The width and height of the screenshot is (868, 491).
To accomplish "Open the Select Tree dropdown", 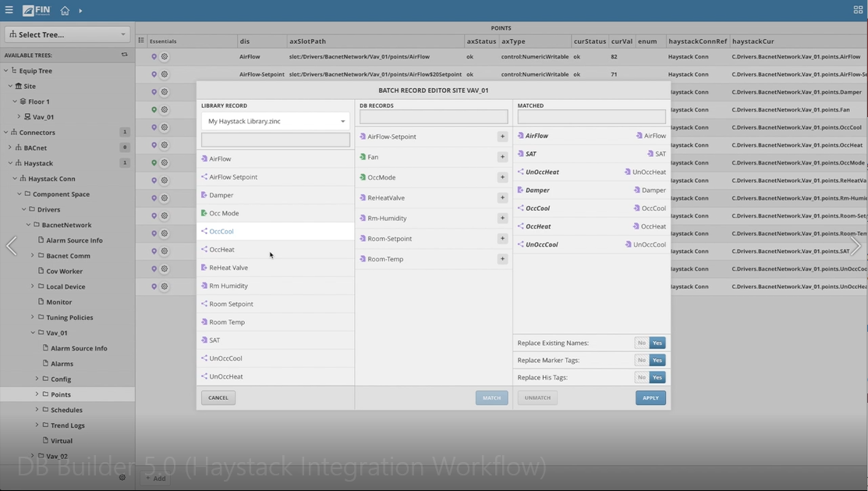I will 68,34.
